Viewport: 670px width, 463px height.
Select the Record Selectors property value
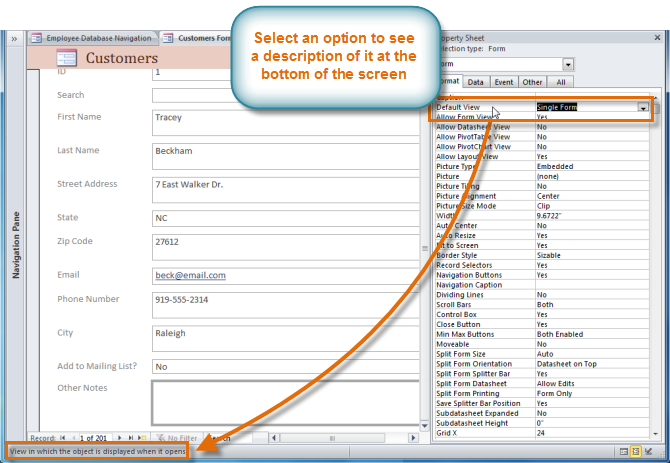[592, 265]
